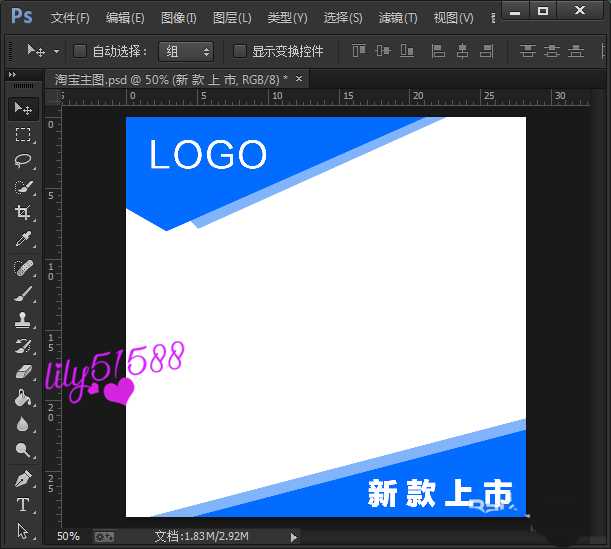Select the Eraser tool

click(x=23, y=372)
